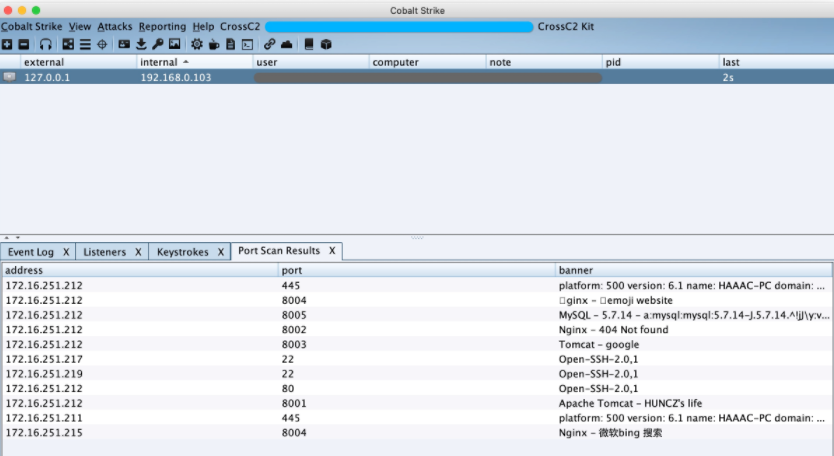The height and width of the screenshot is (456, 834).
Task: Click the beacon computer icon beside 127.0.0.1
Action: [9, 77]
